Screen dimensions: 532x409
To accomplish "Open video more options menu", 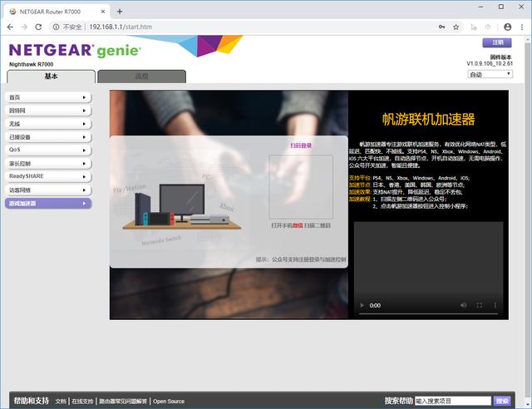I will [495, 305].
